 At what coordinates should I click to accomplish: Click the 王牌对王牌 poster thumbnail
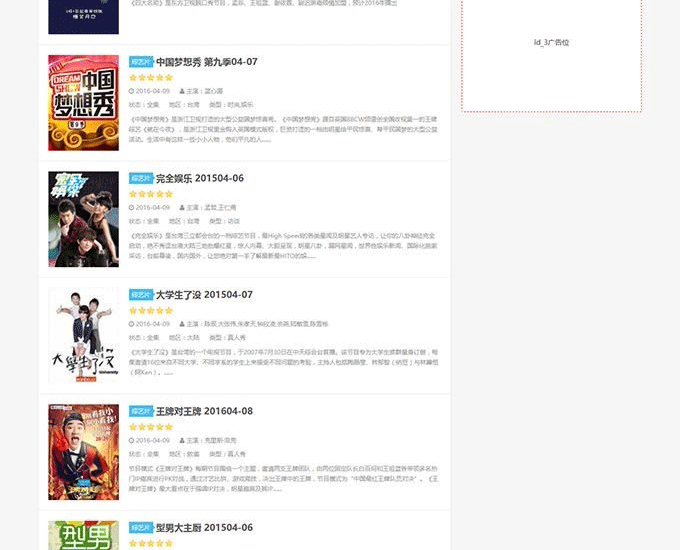[83, 452]
